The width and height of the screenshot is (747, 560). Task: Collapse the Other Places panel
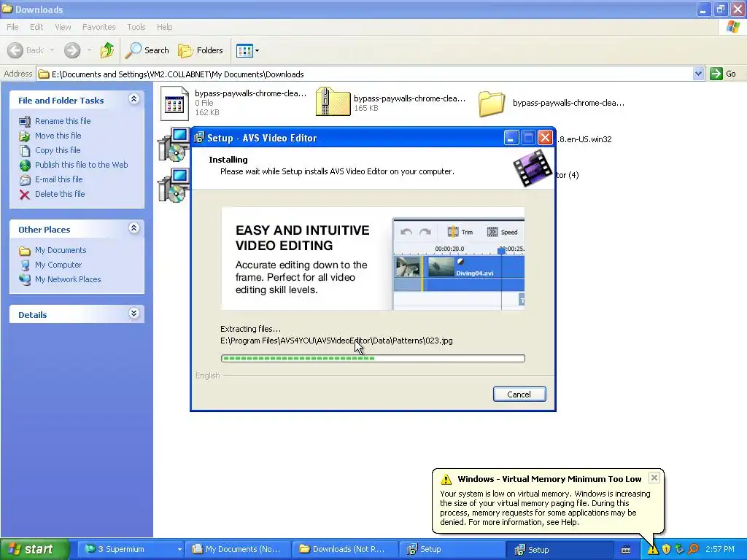click(134, 228)
